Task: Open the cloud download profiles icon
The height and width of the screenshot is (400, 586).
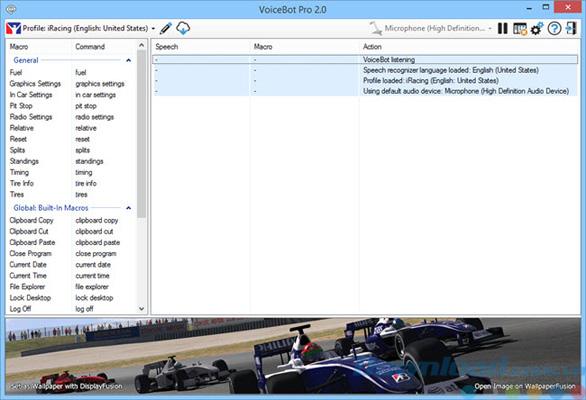Action: 183,28
